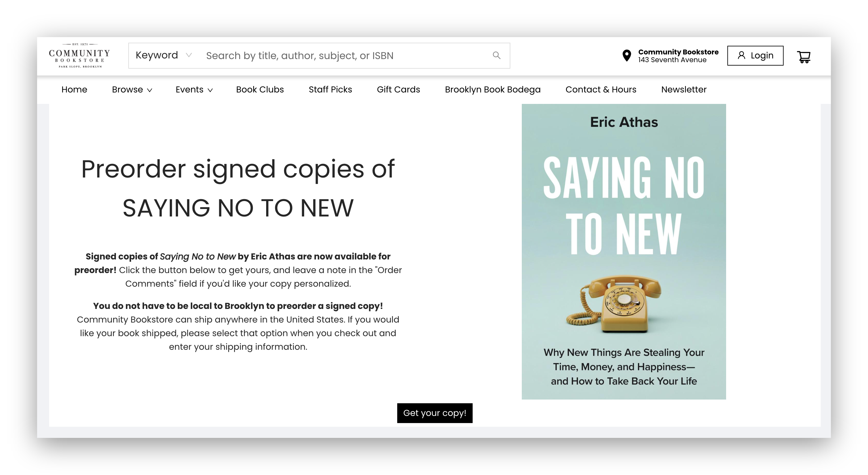This screenshot has height=475, width=868.
Task: Expand the Events menu
Action: click(x=194, y=90)
